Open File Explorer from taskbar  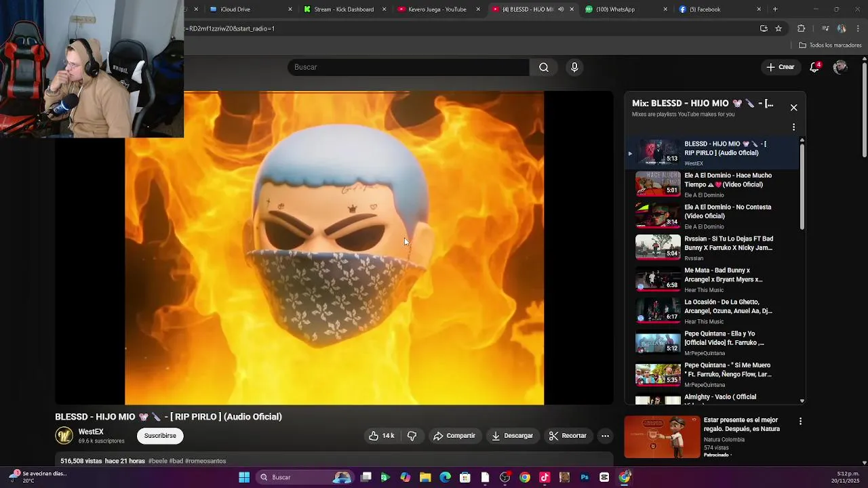pos(425,477)
